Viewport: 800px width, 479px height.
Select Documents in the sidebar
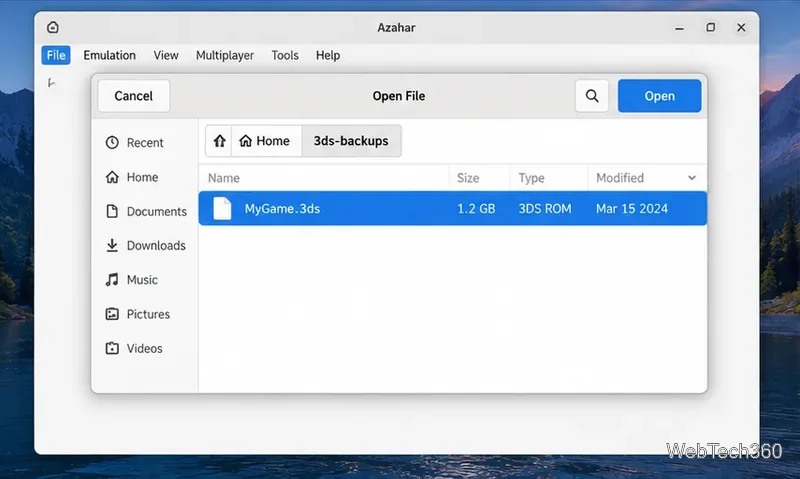point(146,211)
